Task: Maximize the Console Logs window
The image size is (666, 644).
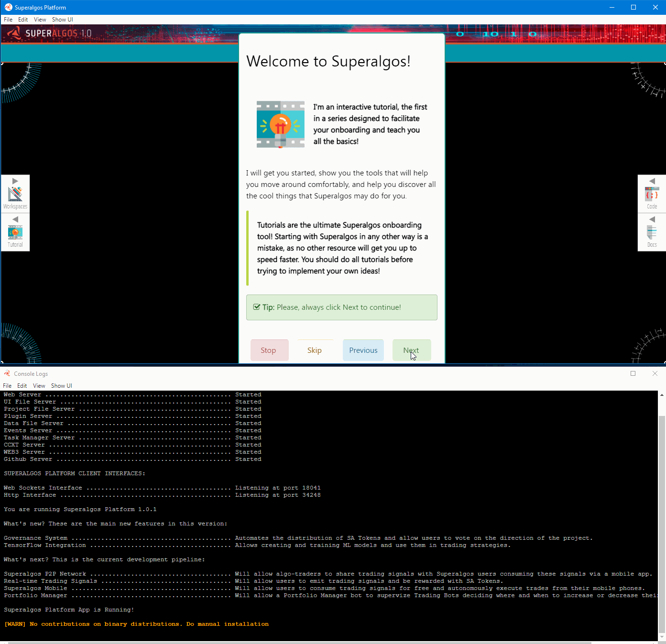Action: click(x=633, y=373)
